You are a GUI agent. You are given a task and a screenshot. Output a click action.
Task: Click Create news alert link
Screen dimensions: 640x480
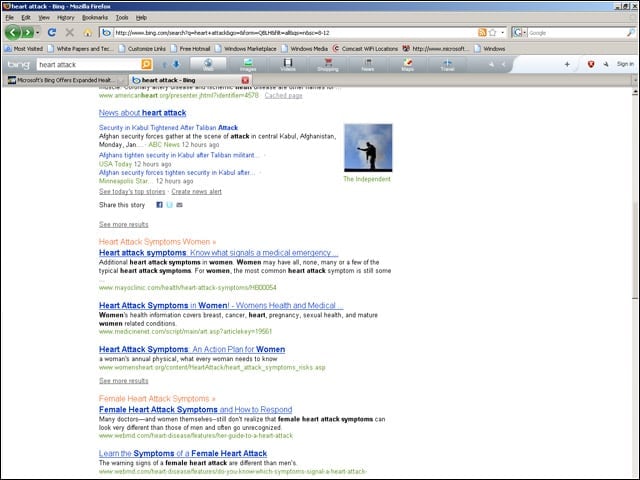[x=196, y=191]
